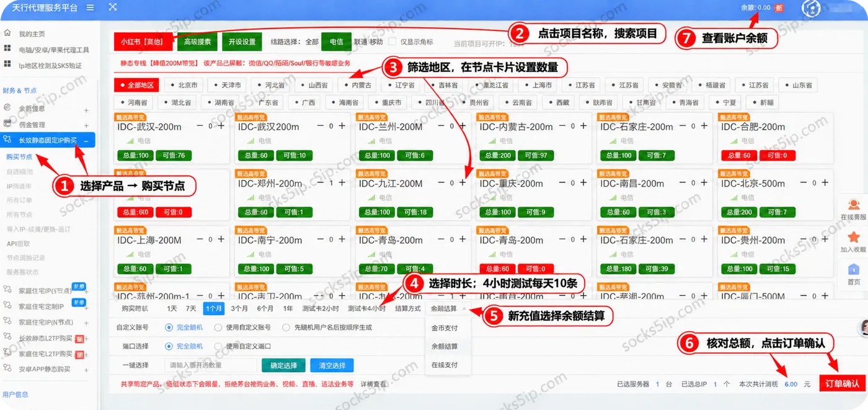This screenshot has width=868, height=410.
Task: Filter nodes by 北京市 region
Action: tap(184, 85)
